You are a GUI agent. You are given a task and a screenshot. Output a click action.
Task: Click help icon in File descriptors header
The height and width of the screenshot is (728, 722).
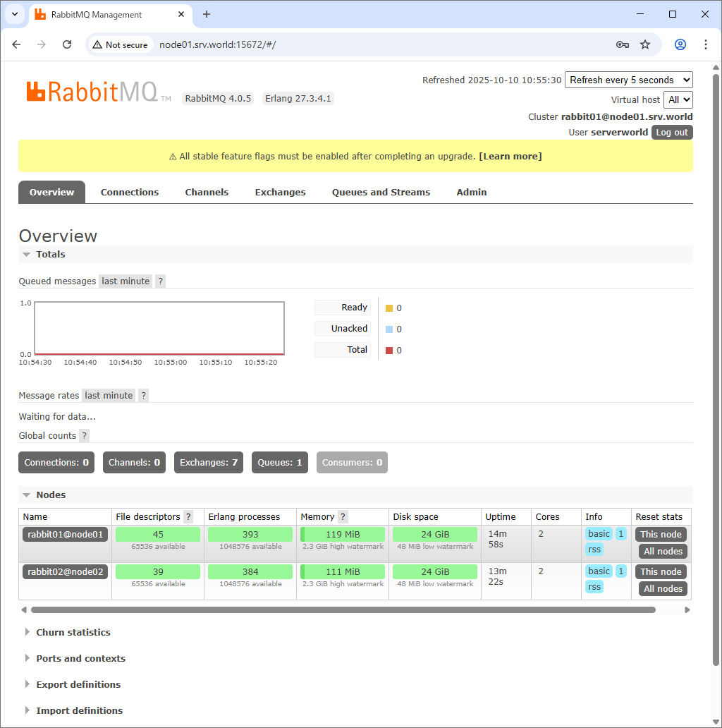coord(188,517)
